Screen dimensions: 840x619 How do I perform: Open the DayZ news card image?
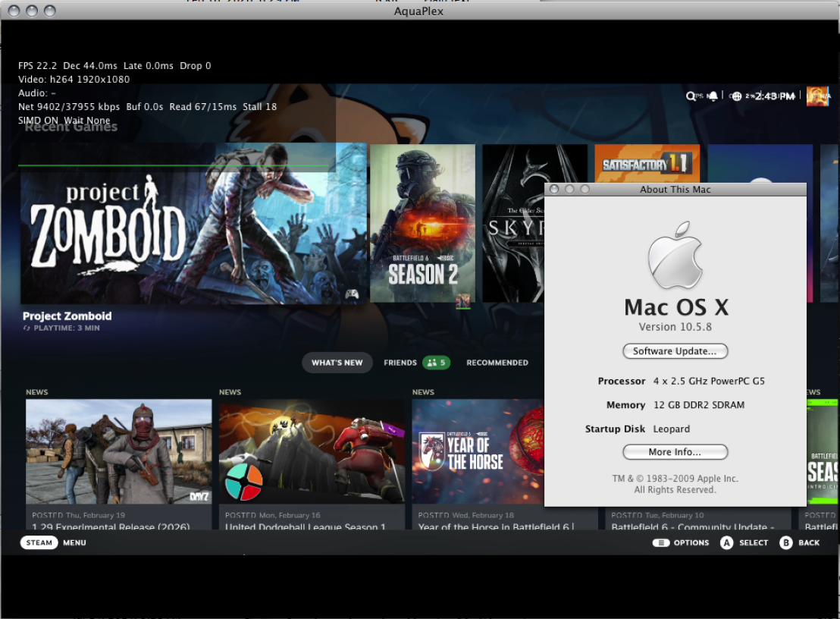[x=119, y=451]
